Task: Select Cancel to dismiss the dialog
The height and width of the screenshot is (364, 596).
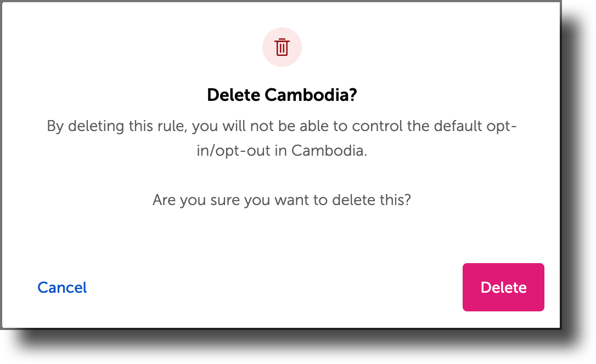Action: pos(61,287)
